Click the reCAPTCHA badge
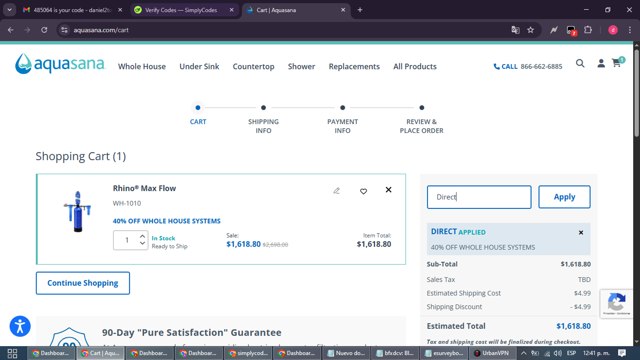This screenshot has height=360, width=640. 616,304
